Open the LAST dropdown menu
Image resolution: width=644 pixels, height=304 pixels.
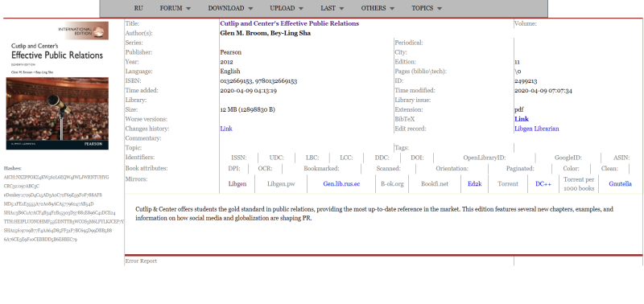click(332, 8)
